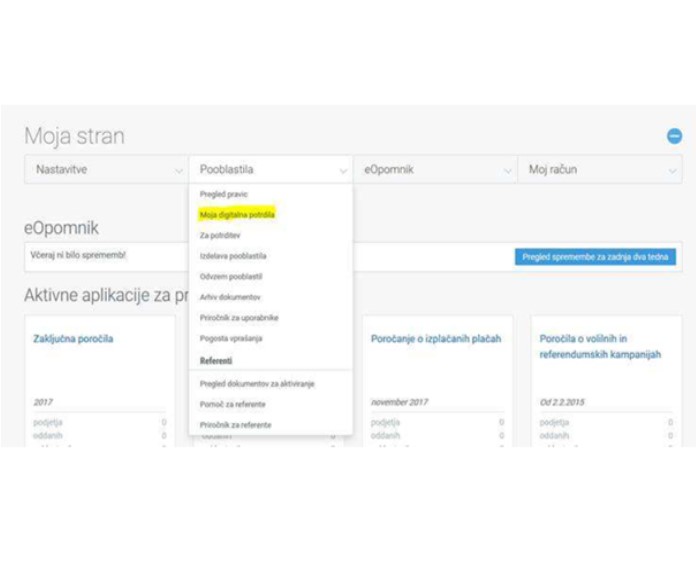696x564 pixels.
Task: Open Priročnik za uporabnike entry
Action: 239,317
